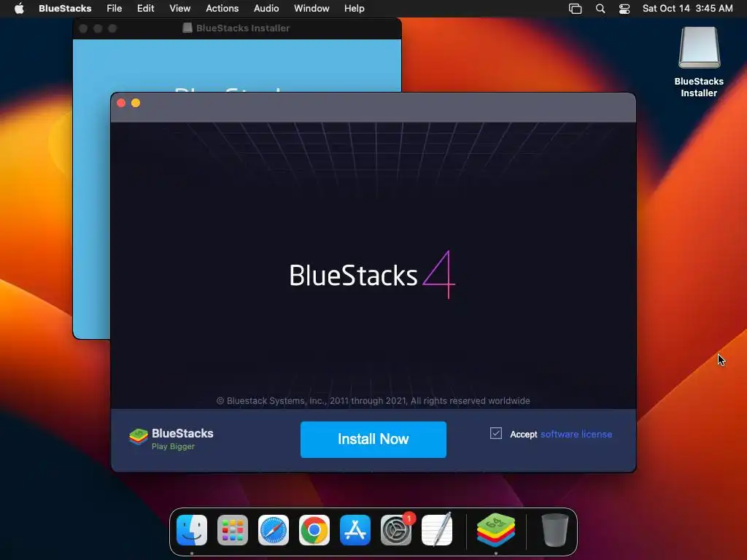Viewport: 747px width, 560px height.
Task: Open TextEdit from the Dock
Action: 437,530
